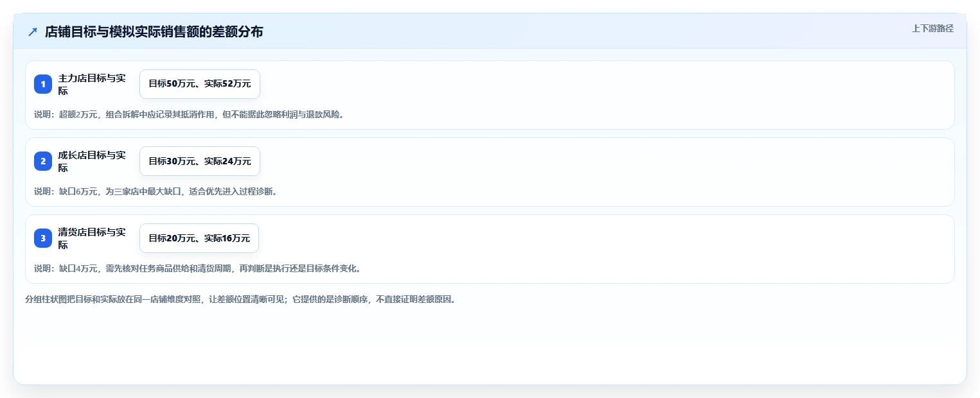
Task: Select the 清货店目标与实际 label
Action: [92, 238]
